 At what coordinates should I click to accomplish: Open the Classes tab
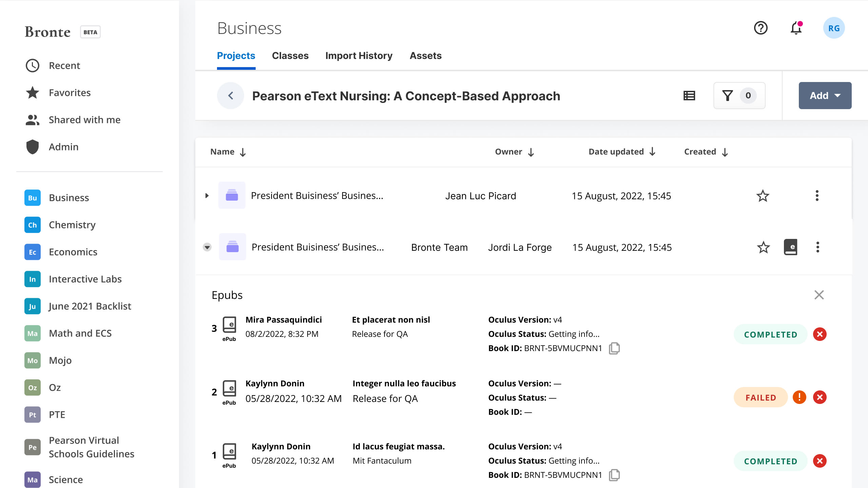(x=290, y=56)
